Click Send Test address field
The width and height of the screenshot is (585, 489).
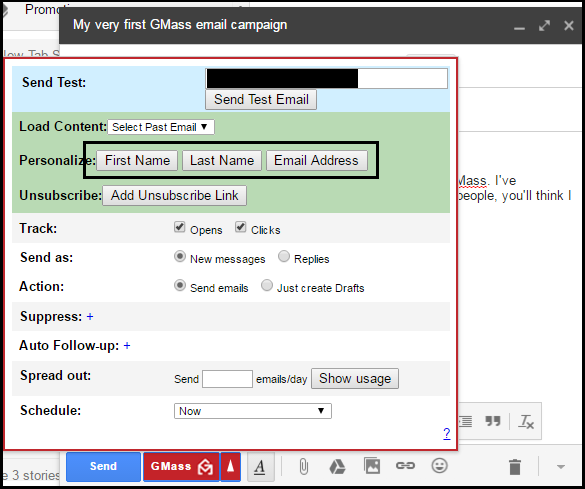coord(326,79)
